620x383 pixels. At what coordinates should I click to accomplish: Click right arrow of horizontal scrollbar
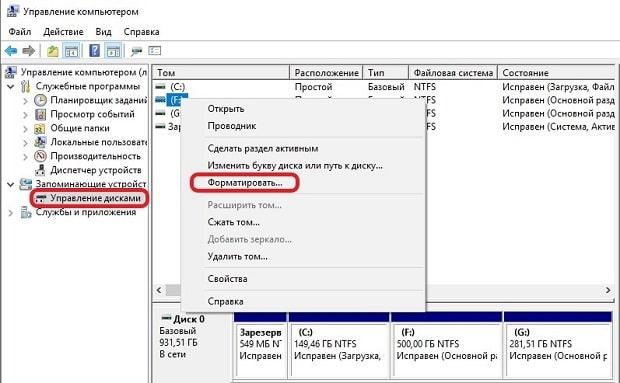point(608,291)
